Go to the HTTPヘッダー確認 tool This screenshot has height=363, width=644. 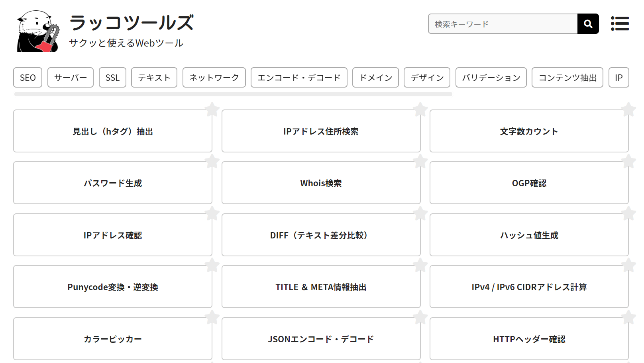click(529, 339)
